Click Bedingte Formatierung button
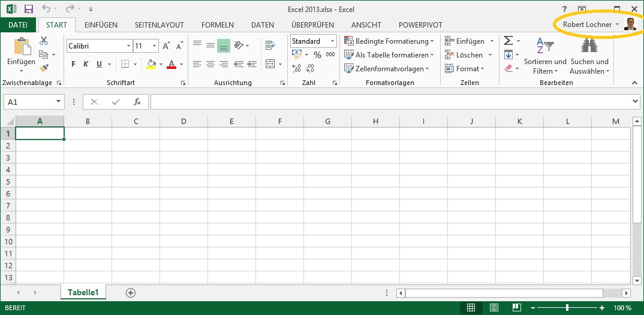 (389, 41)
